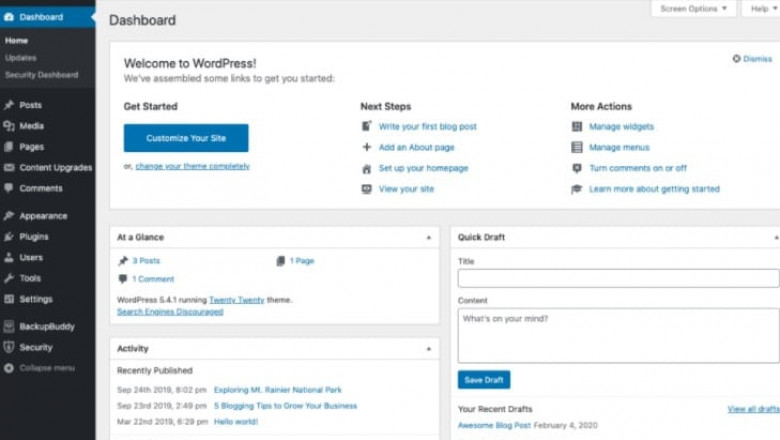Image resolution: width=780 pixels, height=440 pixels.
Task: Click the Posts pushpin icon in sidebar
Action: [x=10, y=105]
